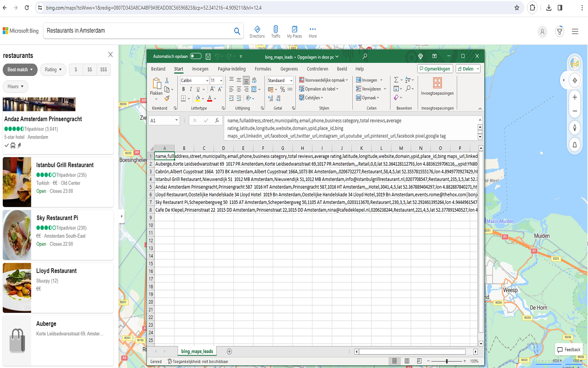Open the Invoegen ribbon tab
Viewport: 588px width, 368px height.
[200, 69]
